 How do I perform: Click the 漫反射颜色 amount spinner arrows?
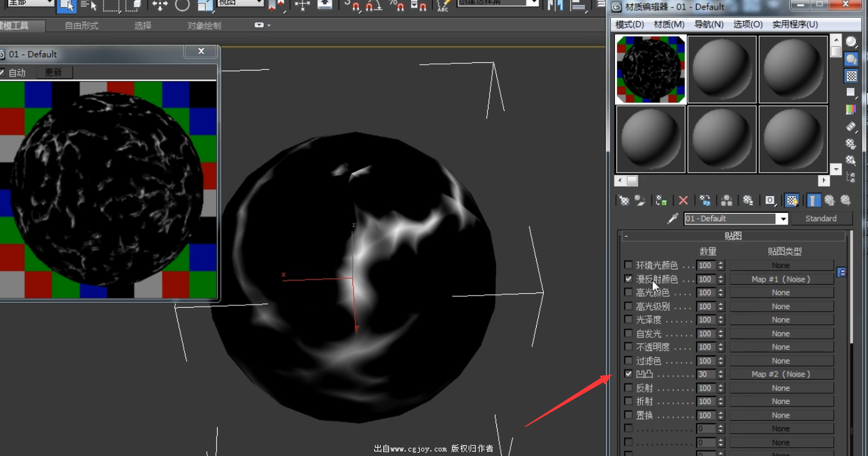click(721, 279)
